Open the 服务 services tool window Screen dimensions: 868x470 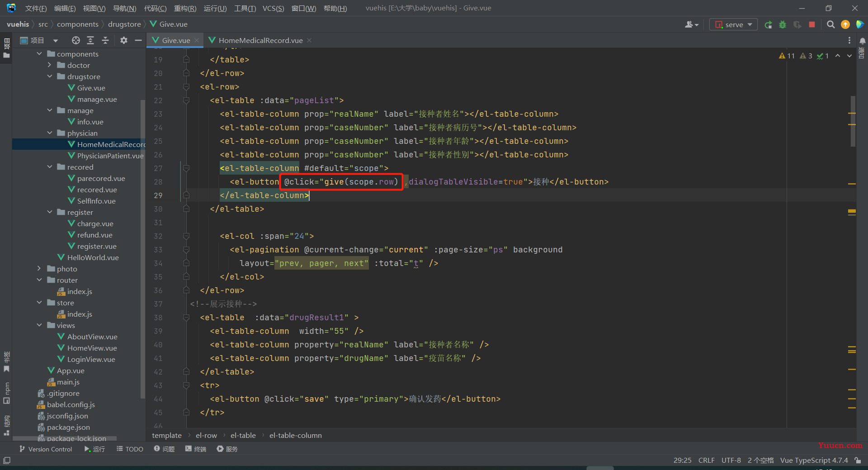227,449
